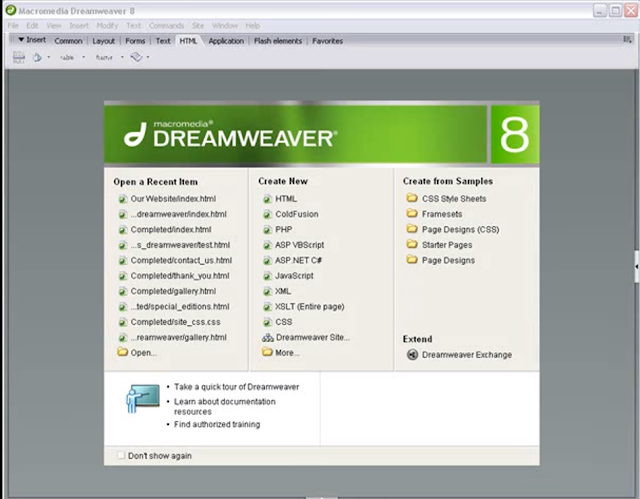Switch to the Common tab
The width and height of the screenshot is (640, 499).
pos(68,41)
